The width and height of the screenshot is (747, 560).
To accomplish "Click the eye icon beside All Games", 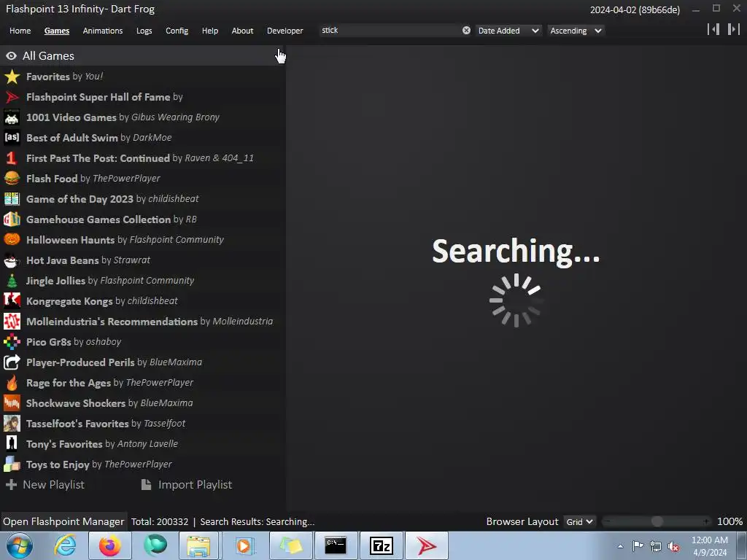I will click(11, 56).
